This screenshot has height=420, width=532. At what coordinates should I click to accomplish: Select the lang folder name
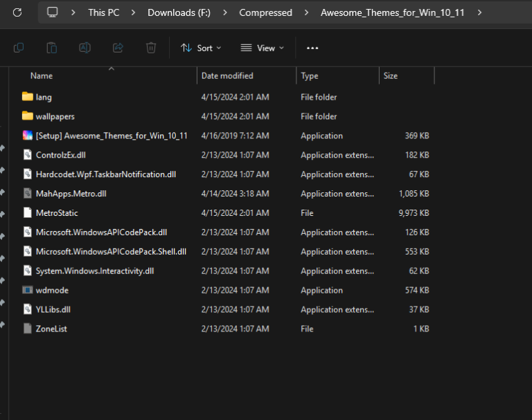tap(44, 98)
